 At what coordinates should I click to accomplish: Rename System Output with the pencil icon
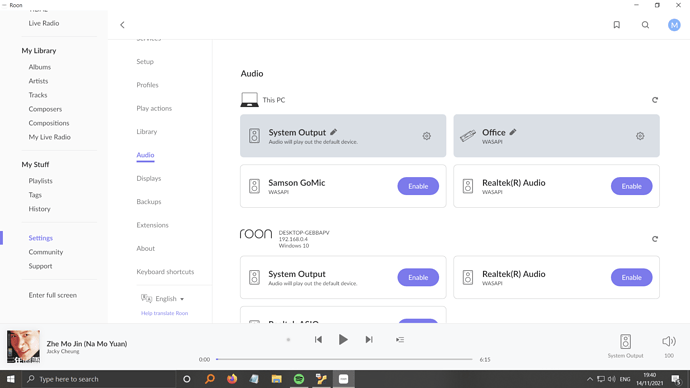[x=334, y=132]
